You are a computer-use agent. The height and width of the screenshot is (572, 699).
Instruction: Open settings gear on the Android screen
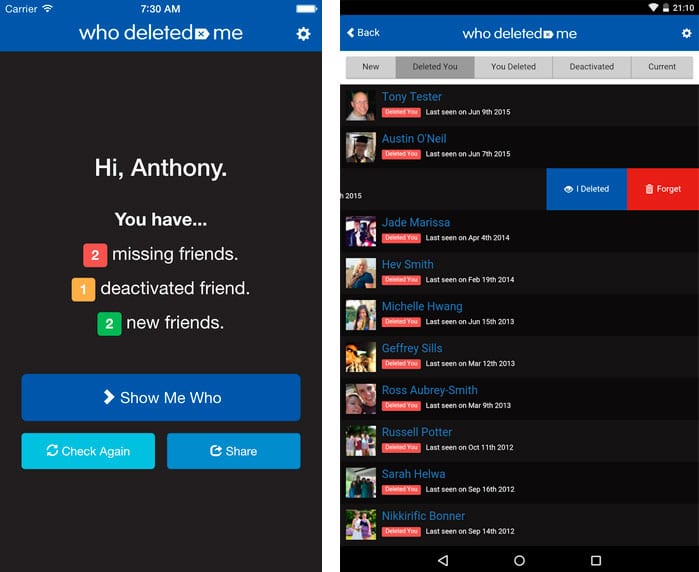pos(686,33)
